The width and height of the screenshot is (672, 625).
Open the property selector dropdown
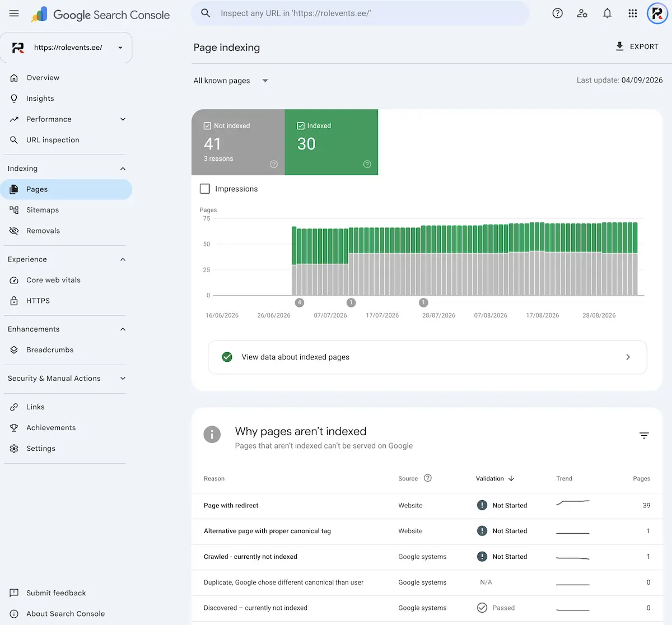tap(66, 48)
